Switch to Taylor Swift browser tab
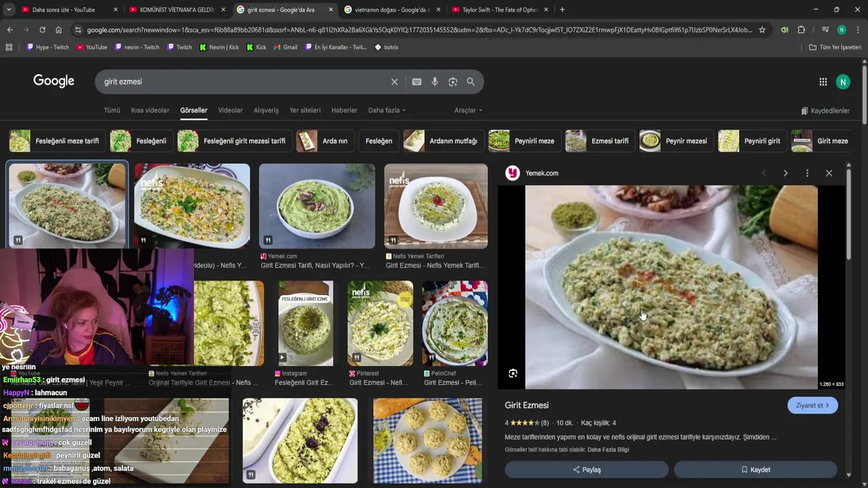 tap(500, 9)
